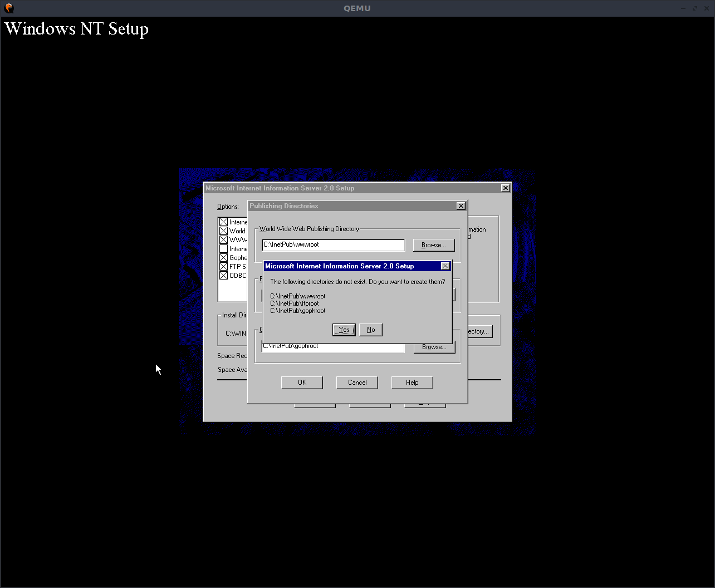715x588 pixels.
Task: Click the QEMU title bar icon
Action: point(8,8)
